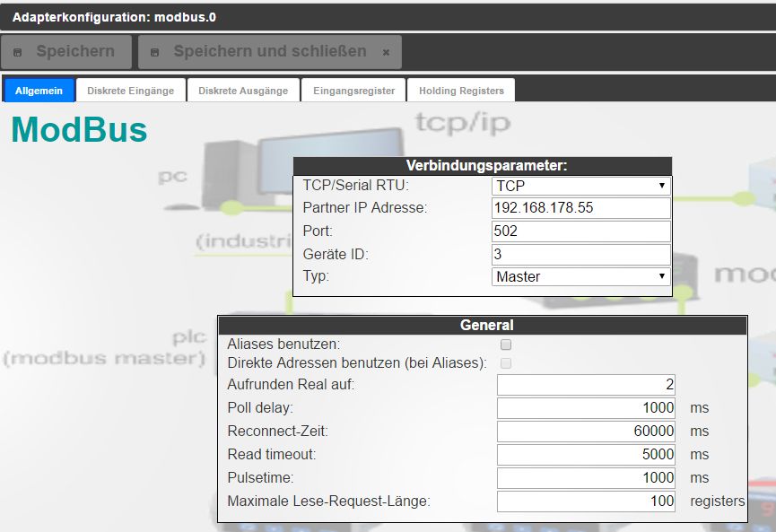776x532 pixels.
Task: Open the TCP/Serial RTU dropdown
Action: click(581, 186)
